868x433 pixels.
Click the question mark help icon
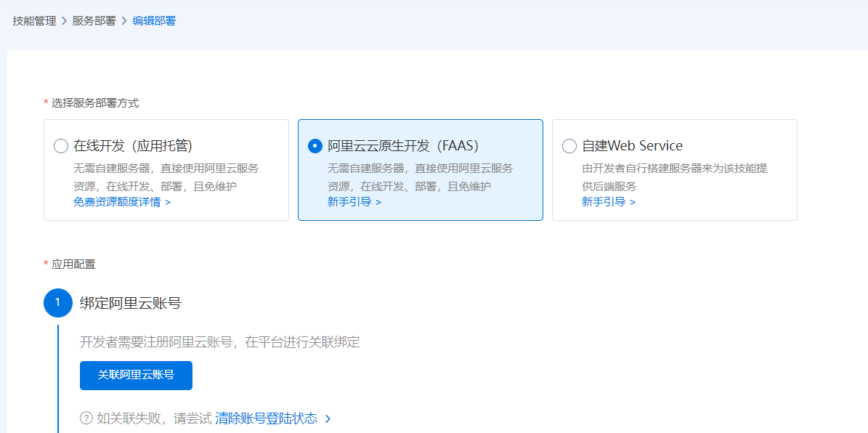click(x=86, y=418)
